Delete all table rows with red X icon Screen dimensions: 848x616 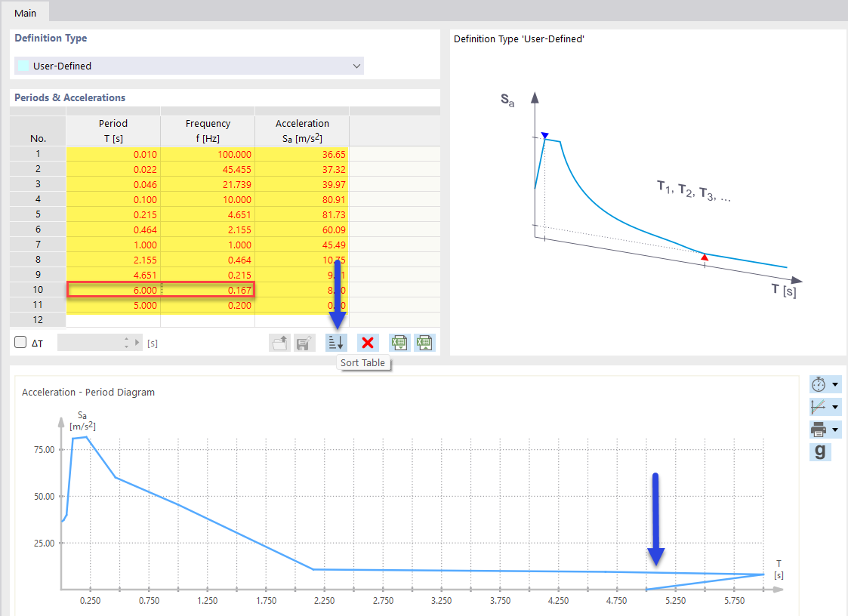pos(368,343)
